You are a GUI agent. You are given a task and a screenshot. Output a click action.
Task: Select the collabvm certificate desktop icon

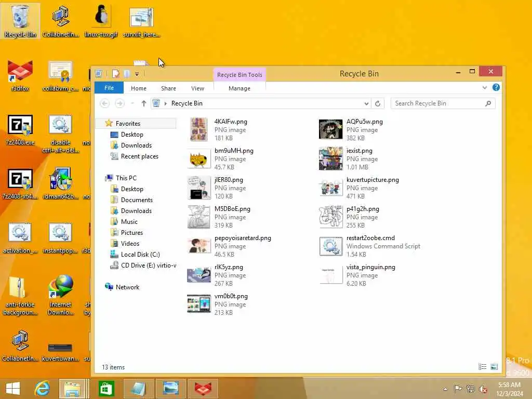61,76
